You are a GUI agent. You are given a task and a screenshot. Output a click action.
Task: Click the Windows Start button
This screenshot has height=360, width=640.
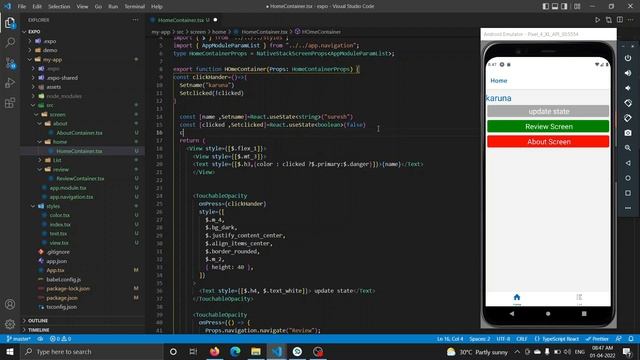click(10, 351)
